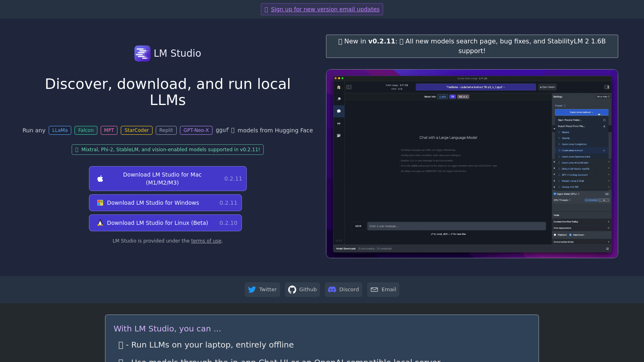This screenshot has height=362, width=644.
Task: Select the Plaintext radio button in preview
Action: pyautogui.click(x=555, y=235)
